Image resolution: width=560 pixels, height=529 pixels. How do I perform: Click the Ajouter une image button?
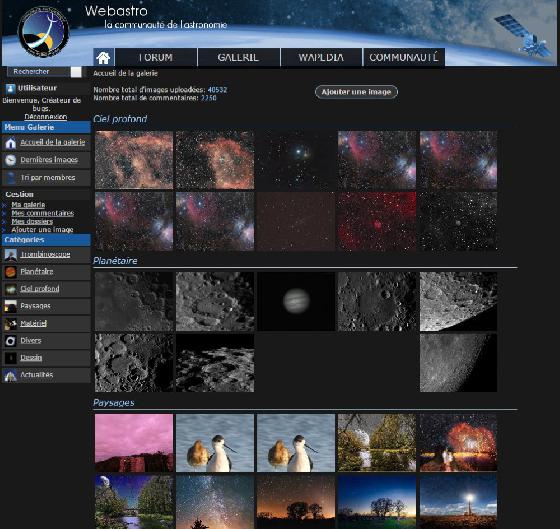pos(356,92)
